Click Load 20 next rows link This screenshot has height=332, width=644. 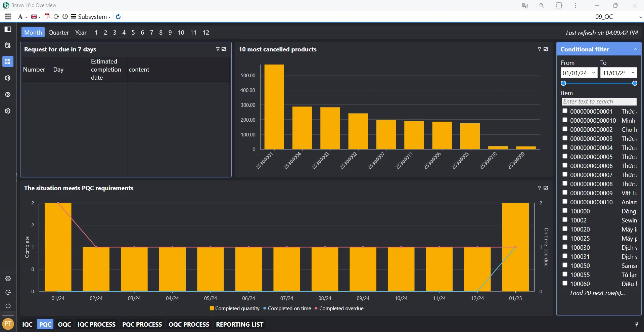coord(597,293)
